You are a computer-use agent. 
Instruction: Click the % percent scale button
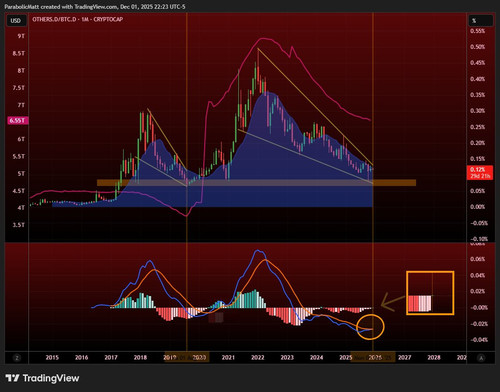click(480, 21)
